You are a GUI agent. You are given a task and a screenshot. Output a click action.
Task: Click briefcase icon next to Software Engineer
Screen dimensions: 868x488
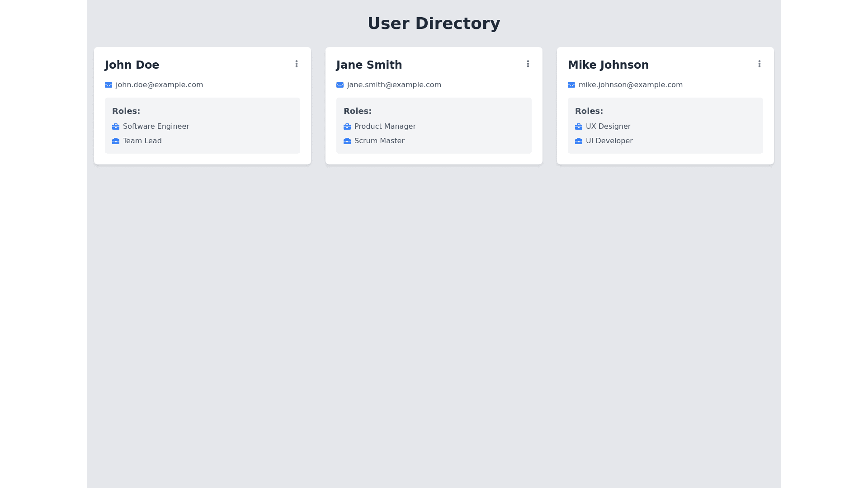pyautogui.click(x=116, y=127)
